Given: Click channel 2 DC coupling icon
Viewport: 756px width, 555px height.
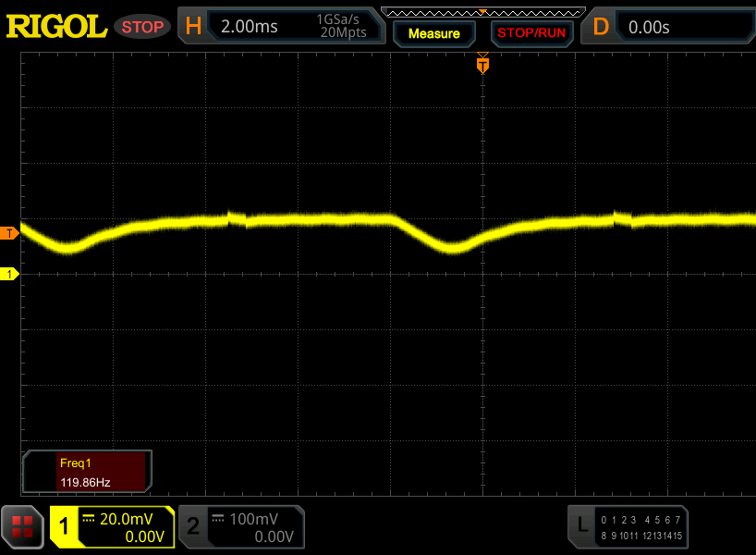Looking at the screenshot, I should coord(218,519).
